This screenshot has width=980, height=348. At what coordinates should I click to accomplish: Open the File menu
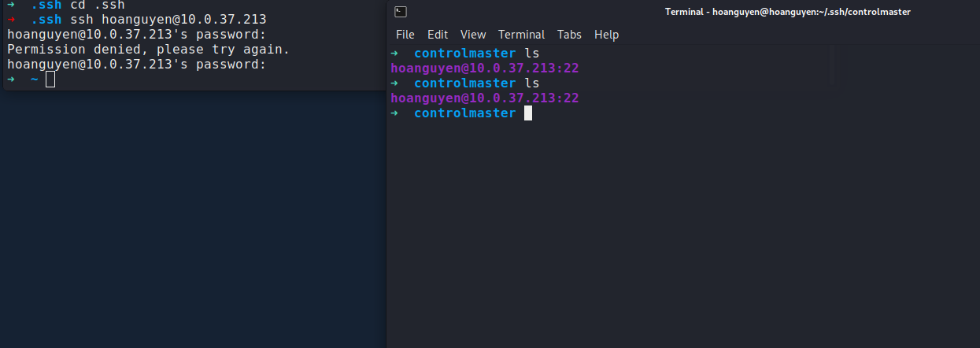pyautogui.click(x=405, y=35)
